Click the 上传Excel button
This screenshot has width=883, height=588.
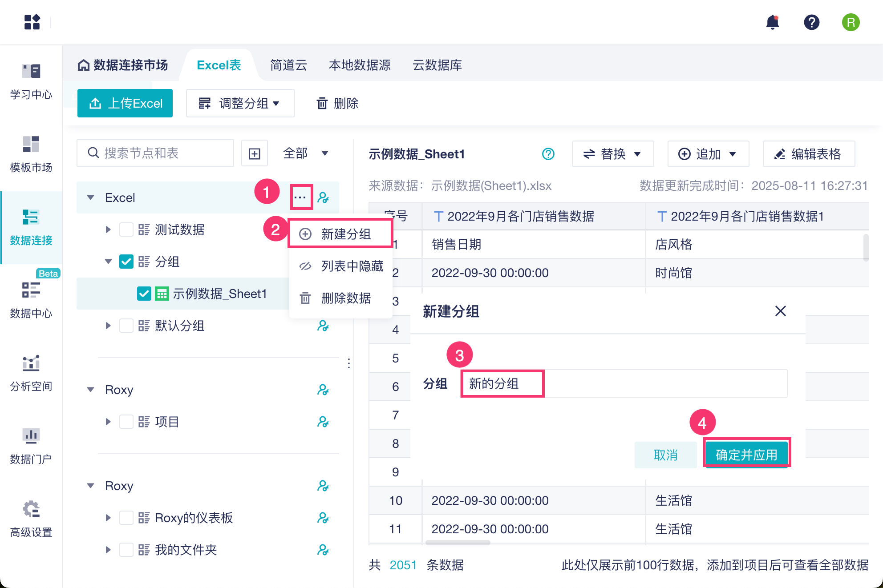[125, 104]
